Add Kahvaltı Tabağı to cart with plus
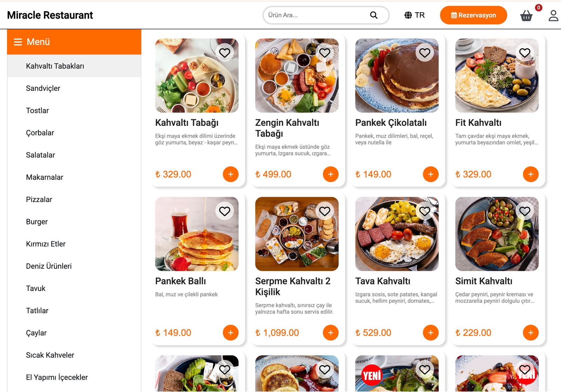Viewport: 561px width, 392px height. (x=230, y=174)
